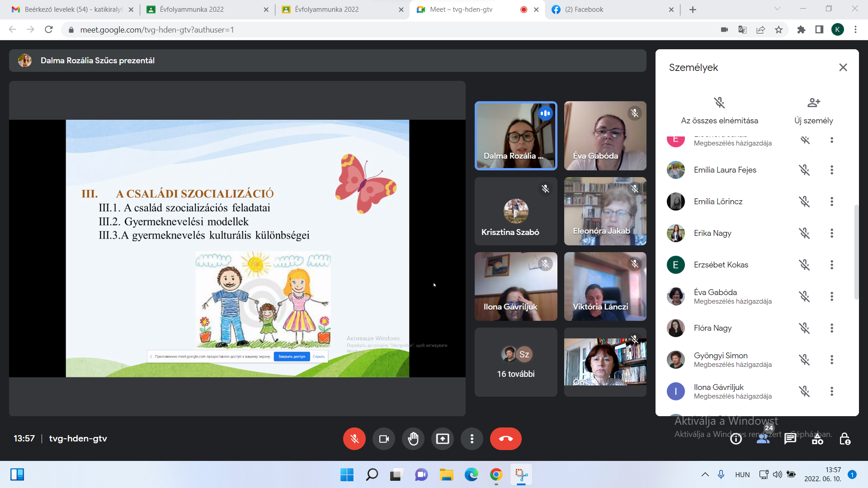Open the meeting details info icon
This screenshot has height=488, width=868.
(736, 439)
